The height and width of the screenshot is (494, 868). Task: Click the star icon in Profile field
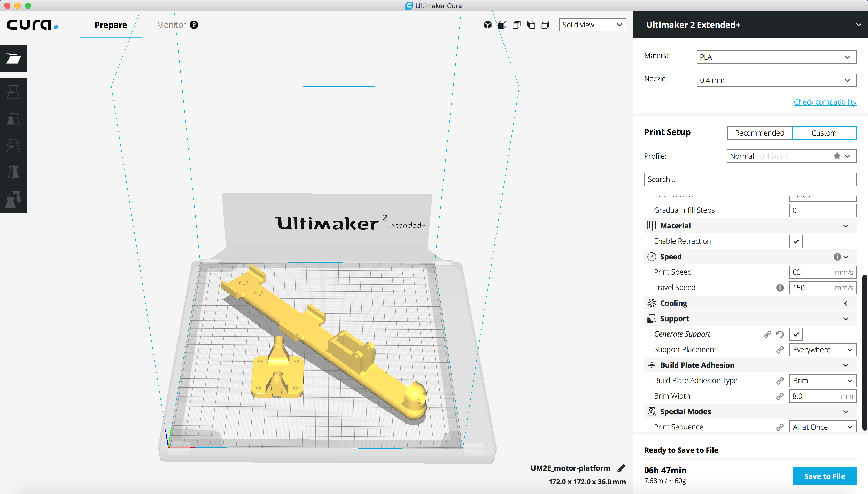[x=837, y=156]
